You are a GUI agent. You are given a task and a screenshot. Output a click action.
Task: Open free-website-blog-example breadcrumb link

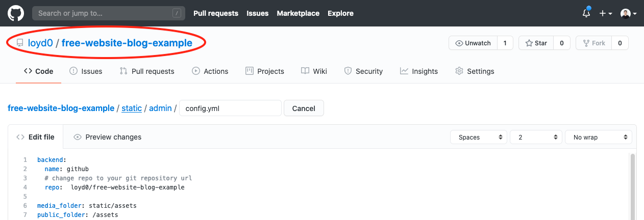point(61,108)
